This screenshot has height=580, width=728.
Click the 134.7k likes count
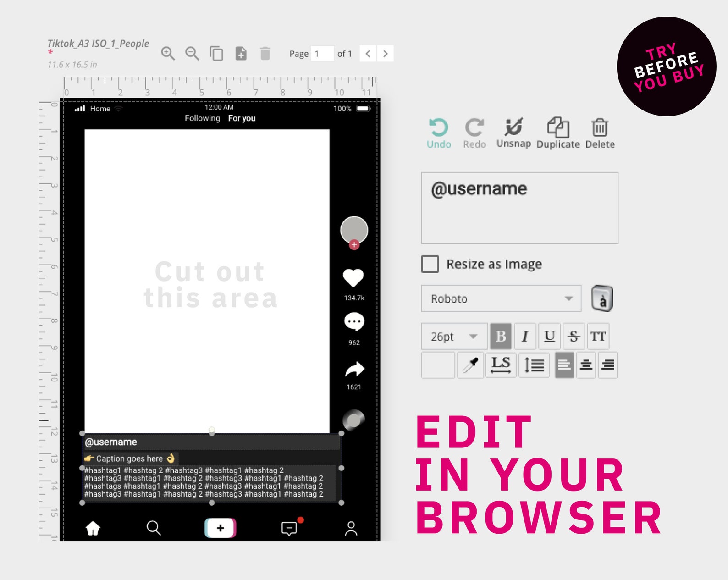tap(354, 298)
